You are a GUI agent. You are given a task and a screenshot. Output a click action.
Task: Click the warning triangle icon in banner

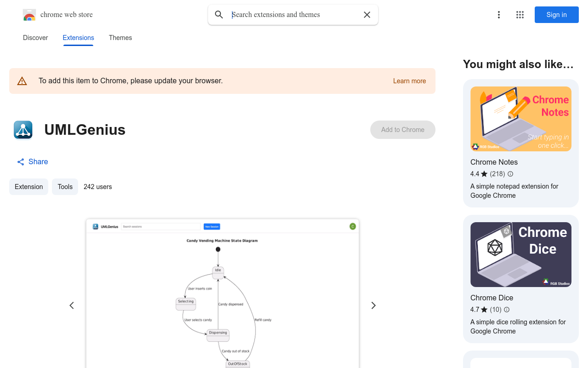[22, 81]
